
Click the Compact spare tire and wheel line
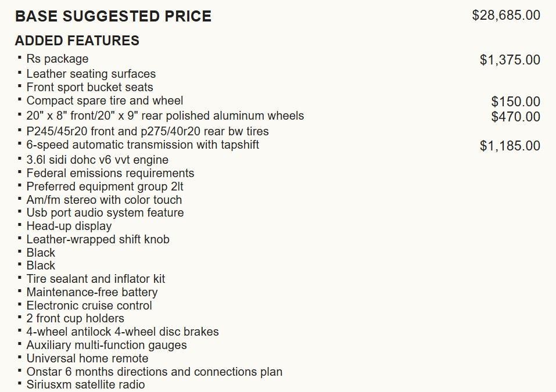[105, 100]
